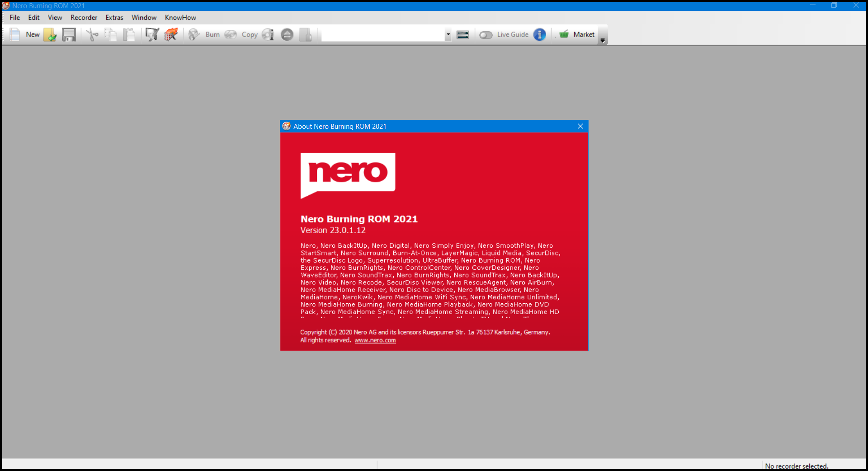Click the Copyright (C) 2020 Nero AG line
This screenshot has height=471, width=868.
425,332
